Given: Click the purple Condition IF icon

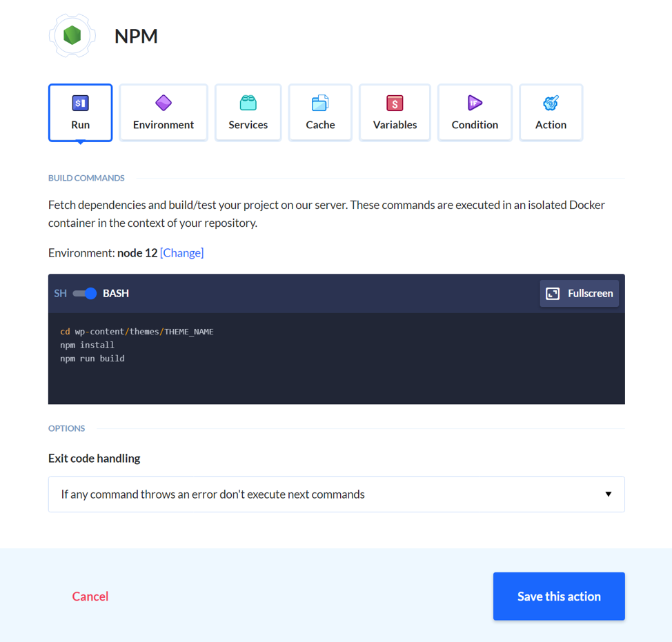Looking at the screenshot, I should coord(475,103).
